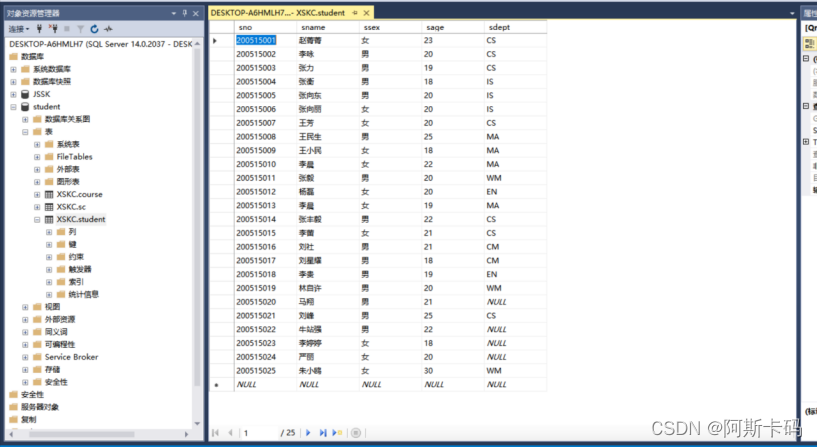Image resolution: width=817 pixels, height=447 pixels.
Task: Click the connect plug icon in Object Explorer
Action: [x=39, y=29]
